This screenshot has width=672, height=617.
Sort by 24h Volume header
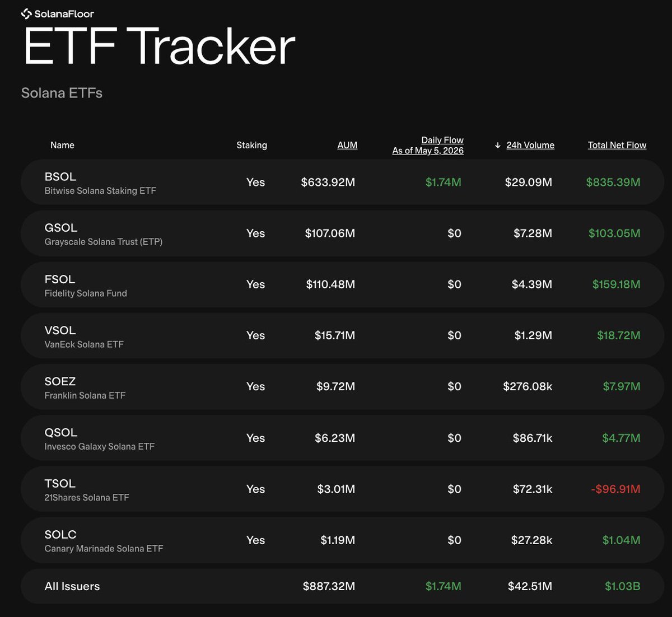click(x=530, y=145)
